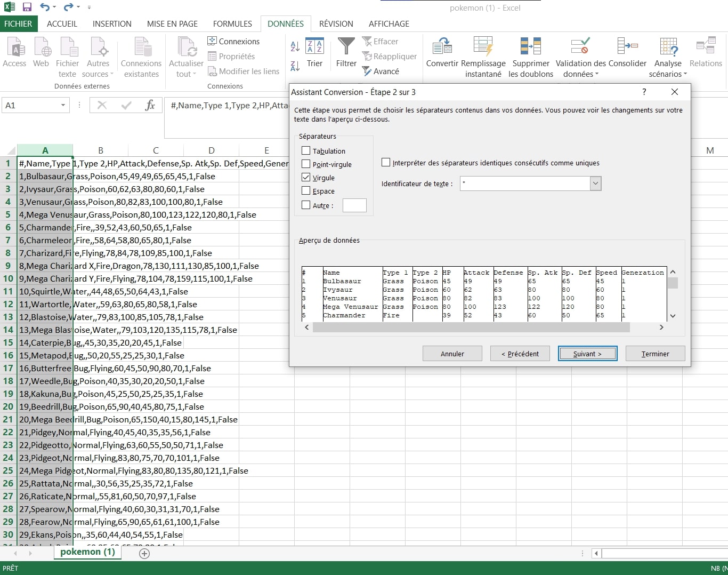The width and height of the screenshot is (728, 575).
Task: Click inside the Name Box field
Action: [x=30, y=105]
